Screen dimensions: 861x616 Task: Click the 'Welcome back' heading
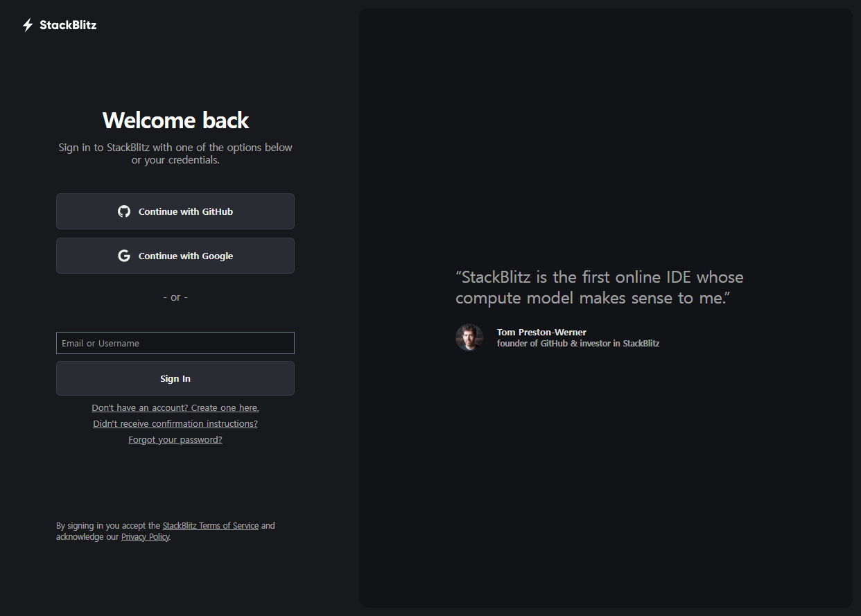click(x=175, y=121)
